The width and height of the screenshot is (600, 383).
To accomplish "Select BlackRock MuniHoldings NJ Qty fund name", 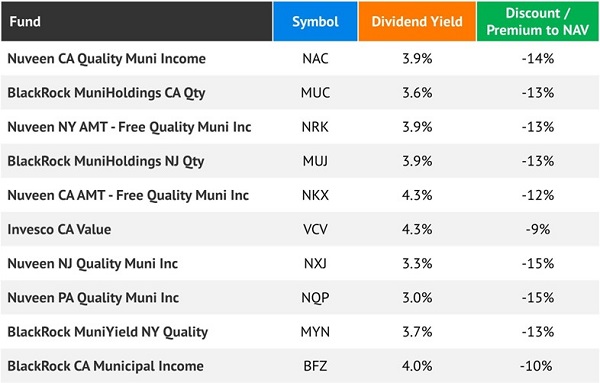I will pos(106,161).
